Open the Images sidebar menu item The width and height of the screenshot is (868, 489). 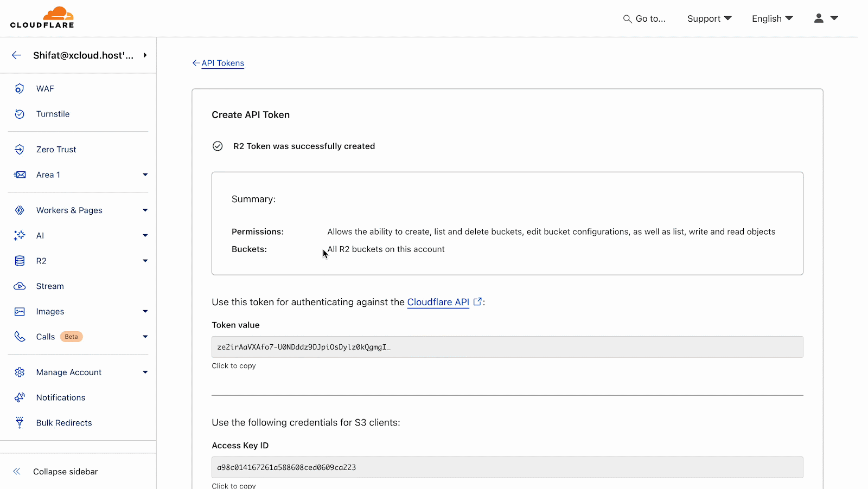tap(50, 312)
